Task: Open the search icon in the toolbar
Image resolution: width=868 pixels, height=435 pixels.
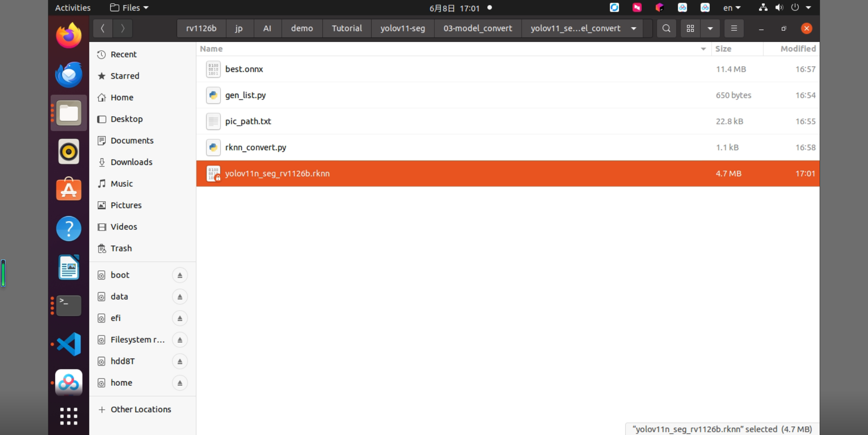Action: tap(666, 28)
